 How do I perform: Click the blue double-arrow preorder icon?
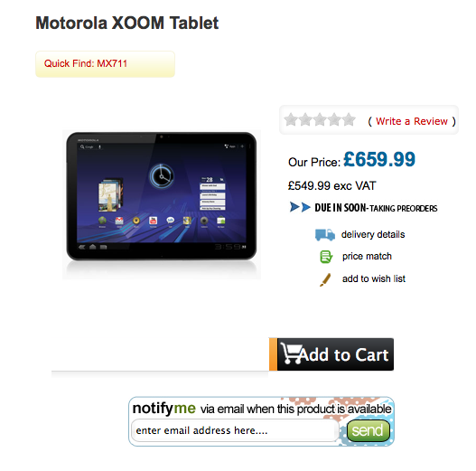pyautogui.click(x=300, y=207)
